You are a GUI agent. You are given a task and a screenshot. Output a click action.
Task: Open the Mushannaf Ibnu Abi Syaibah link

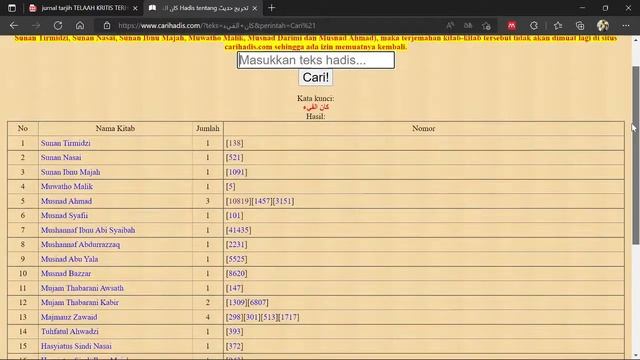coord(88,230)
